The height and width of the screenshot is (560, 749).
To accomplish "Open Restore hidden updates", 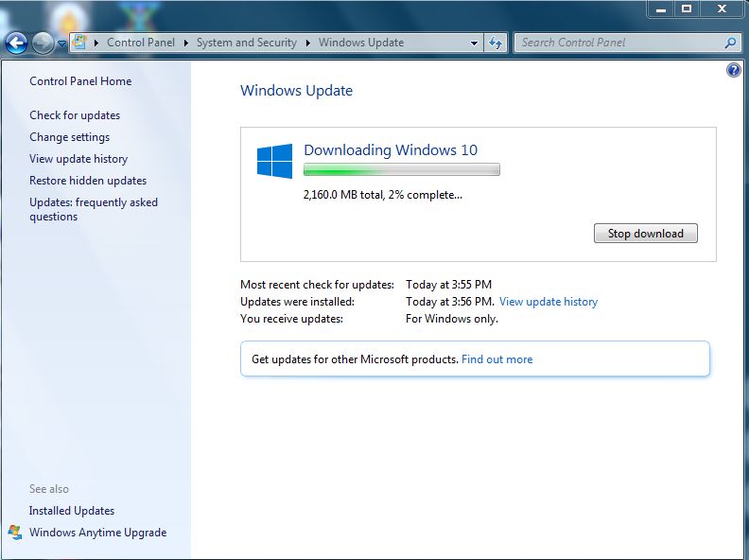I will 88,181.
